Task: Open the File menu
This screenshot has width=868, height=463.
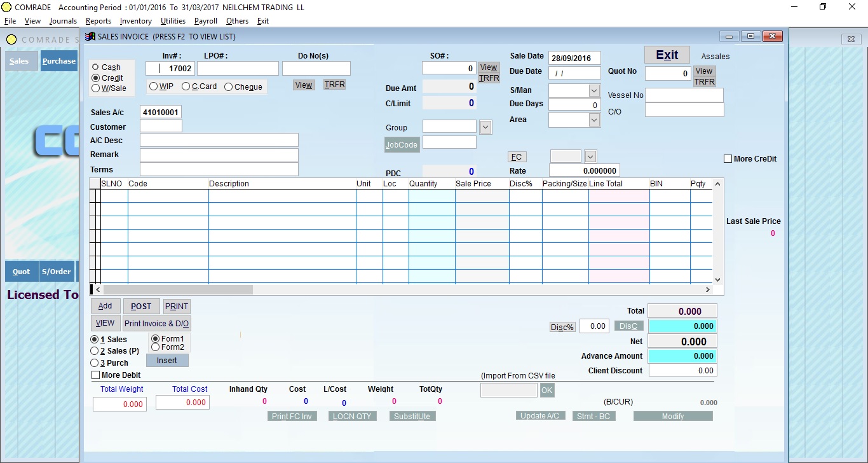Action: pos(10,21)
